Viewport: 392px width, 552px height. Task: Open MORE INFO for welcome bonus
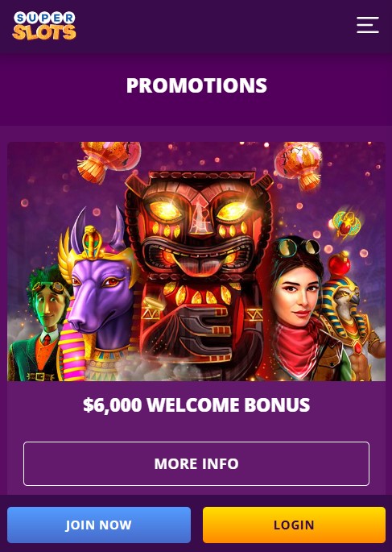(196, 463)
